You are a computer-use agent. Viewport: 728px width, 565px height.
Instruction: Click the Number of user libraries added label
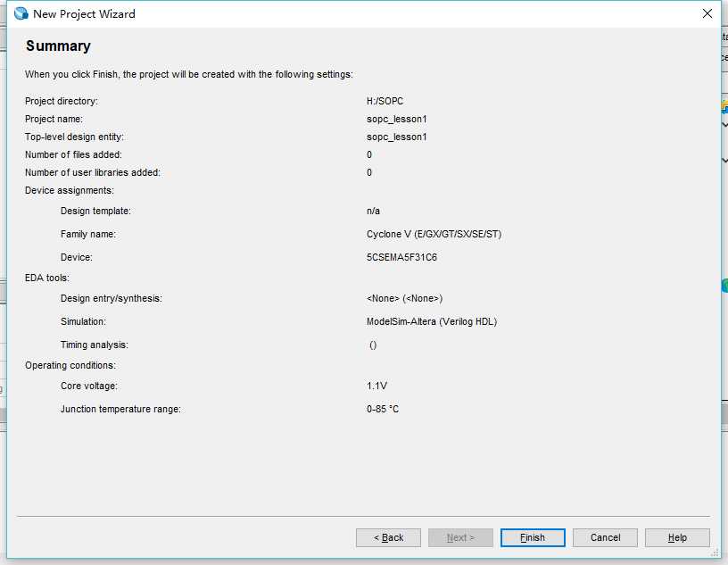[x=93, y=172]
